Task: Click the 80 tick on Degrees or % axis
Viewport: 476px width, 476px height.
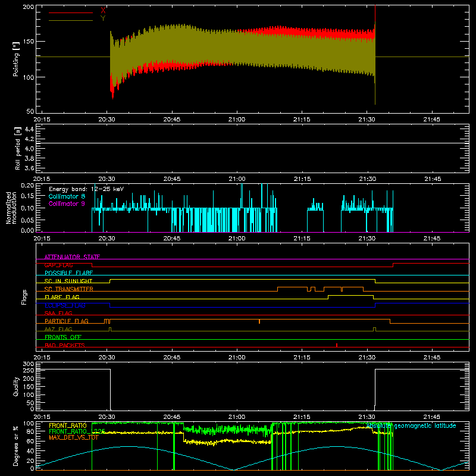Action: pos(30,431)
